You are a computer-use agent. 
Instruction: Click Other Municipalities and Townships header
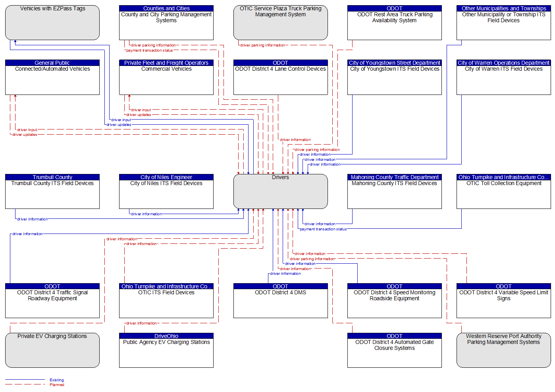pyautogui.click(x=504, y=8)
